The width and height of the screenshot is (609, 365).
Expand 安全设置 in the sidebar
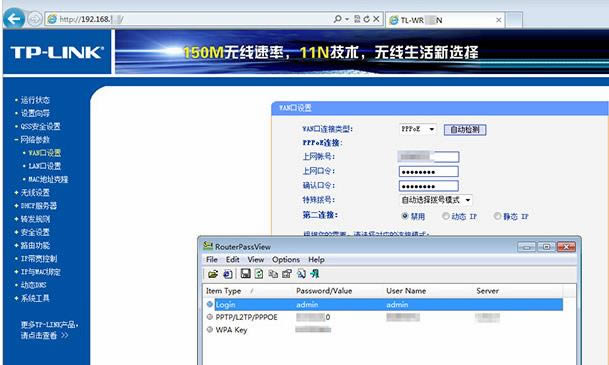35,232
